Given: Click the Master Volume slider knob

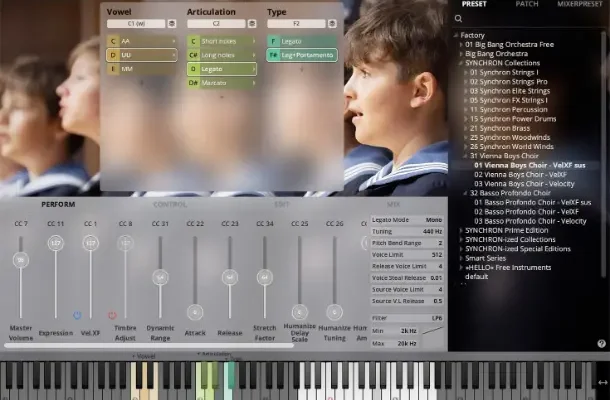Looking at the screenshot, I should coord(20,260).
